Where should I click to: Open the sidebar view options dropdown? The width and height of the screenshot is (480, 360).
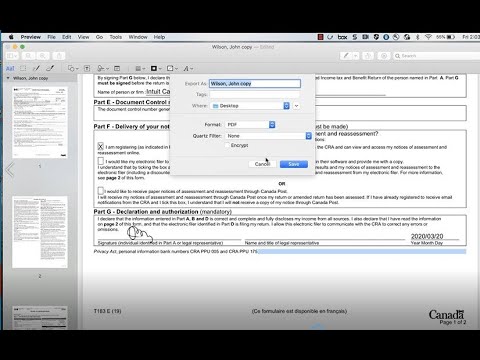coord(12,56)
